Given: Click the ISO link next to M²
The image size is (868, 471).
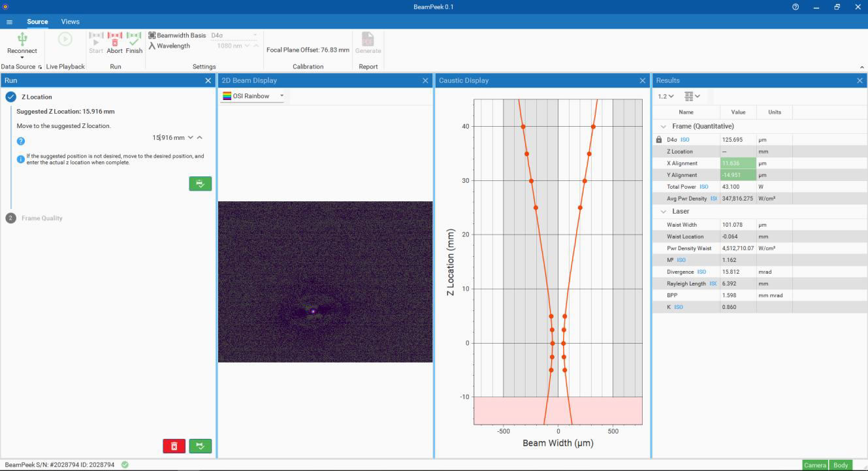Looking at the screenshot, I should click(682, 260).
